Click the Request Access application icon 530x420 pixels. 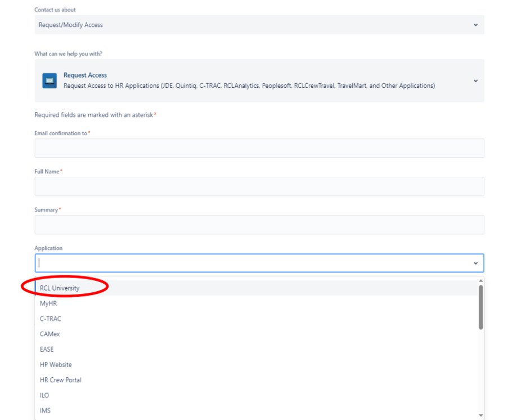pos(50,80)
